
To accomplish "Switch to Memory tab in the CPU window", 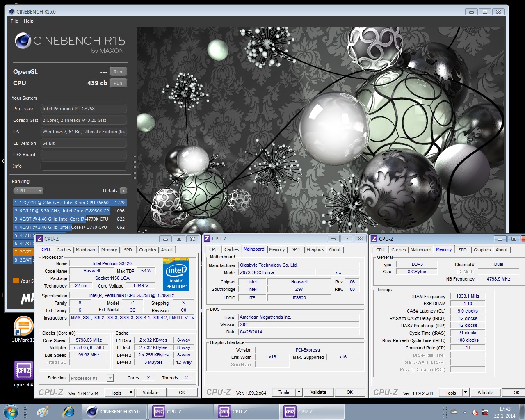I will pyautogui.click(x=109, y=250).
